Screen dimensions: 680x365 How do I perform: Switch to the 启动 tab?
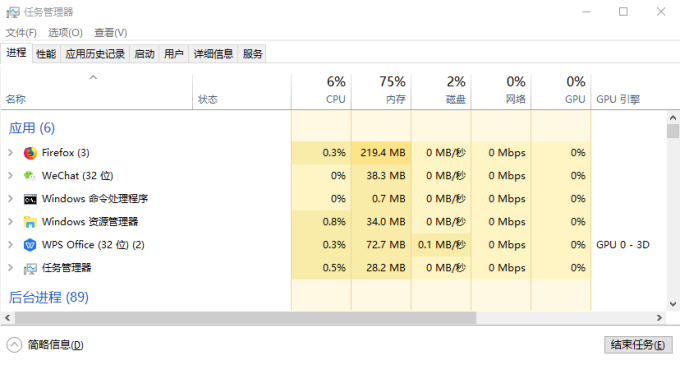pyautogui.click(x=144, y=54)
